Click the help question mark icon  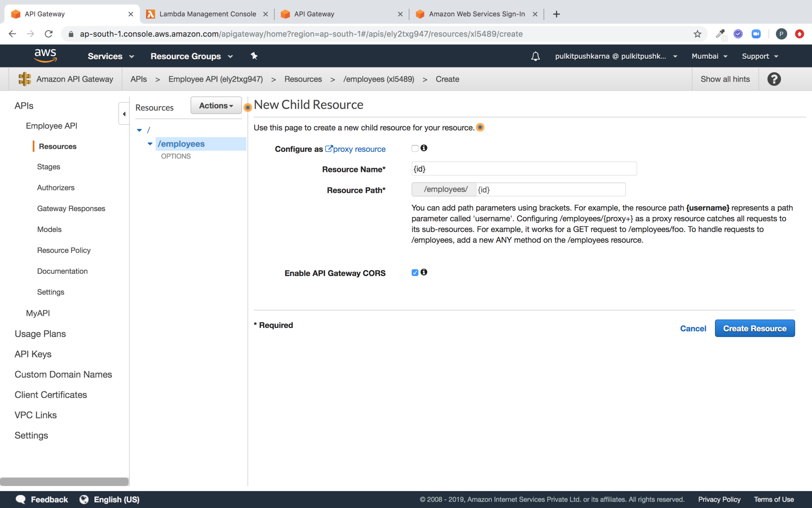[x=774, y=79]
